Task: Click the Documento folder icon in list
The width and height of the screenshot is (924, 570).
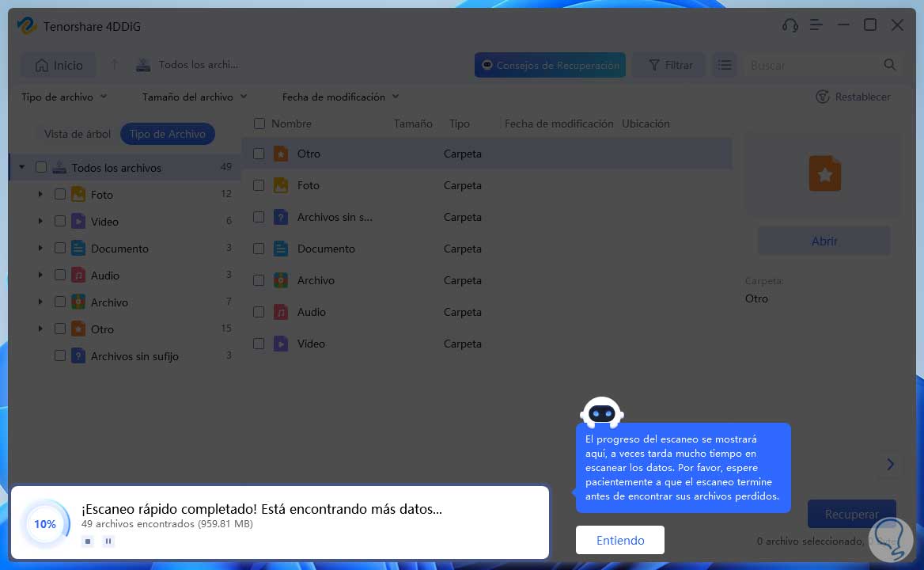Action: click(x=281, y=249)
